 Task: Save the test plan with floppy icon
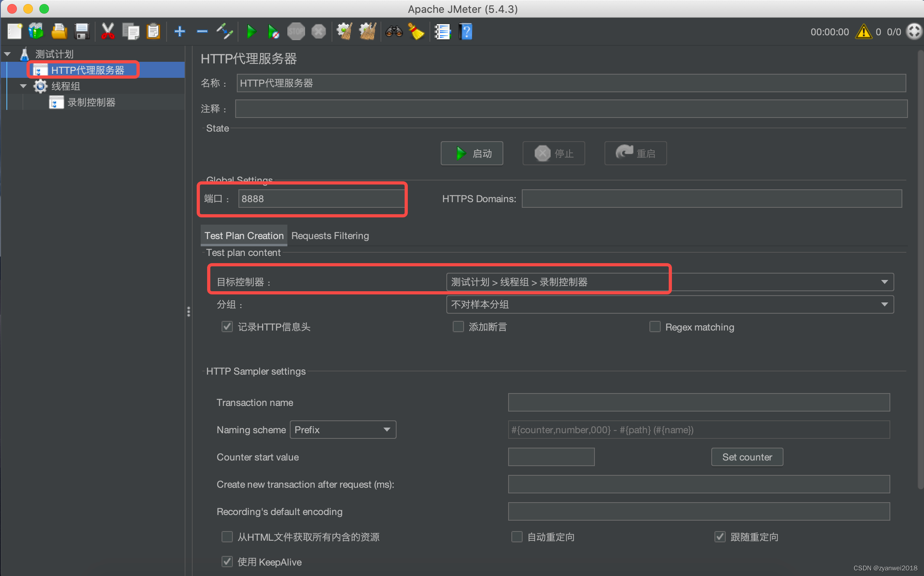[x=82, y=31]
